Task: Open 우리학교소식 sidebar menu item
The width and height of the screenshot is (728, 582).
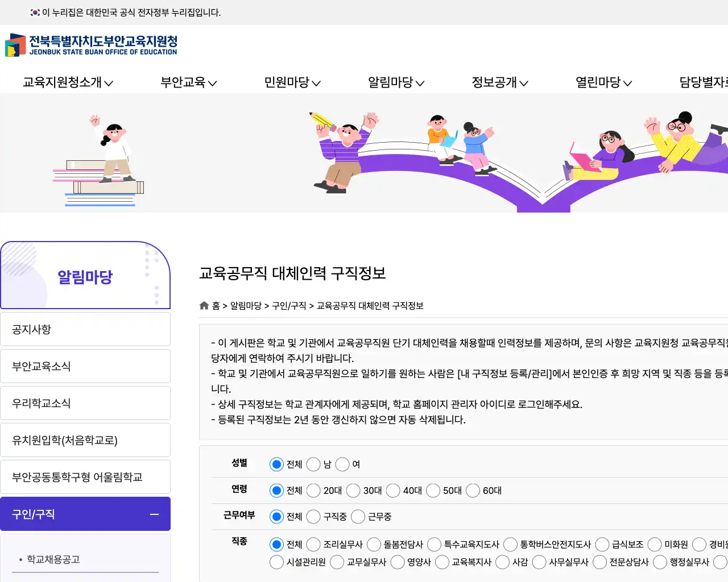Action: pyautogui.click(x=85, y=403)
